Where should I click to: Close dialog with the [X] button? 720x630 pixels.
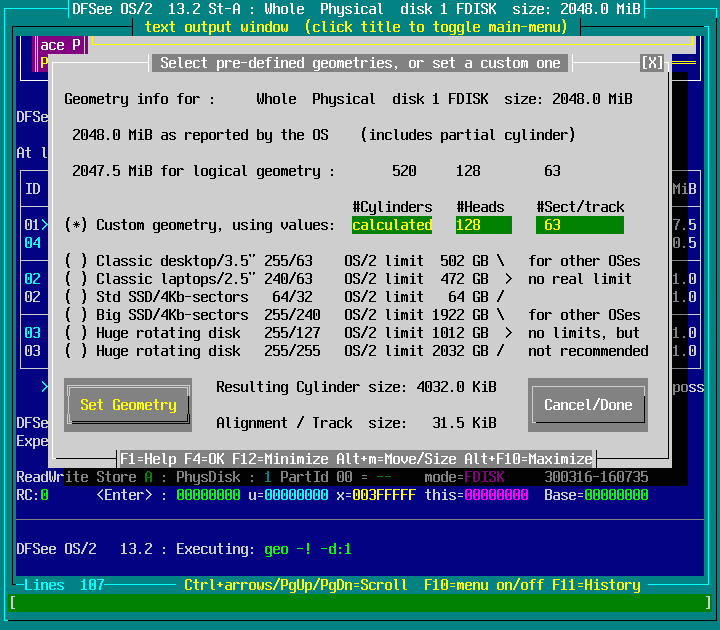[652, 63]
